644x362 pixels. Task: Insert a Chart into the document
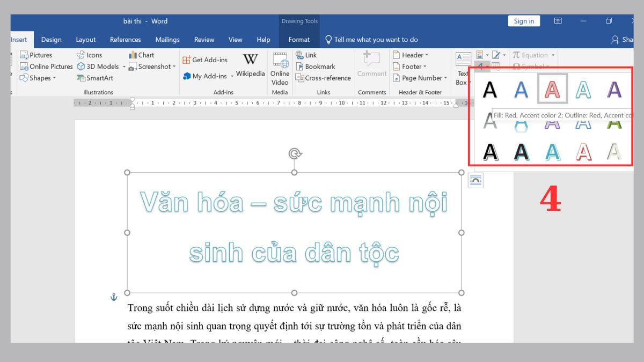pos(141,55)
